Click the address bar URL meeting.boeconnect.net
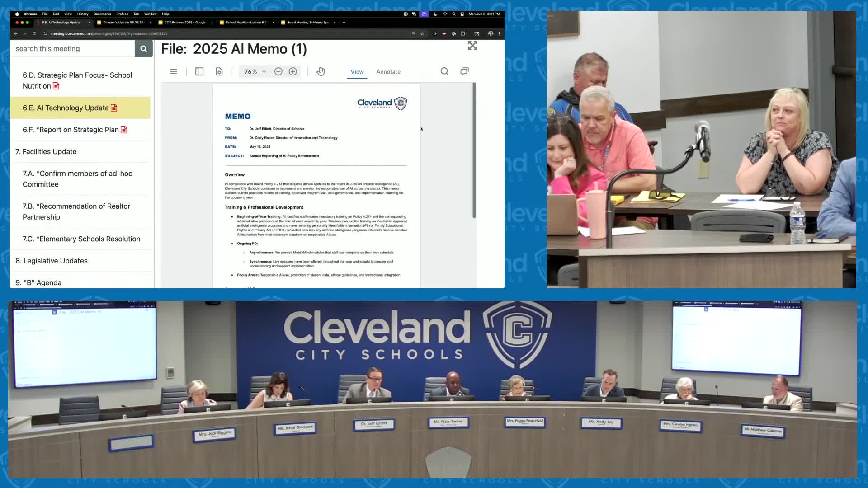This screenshot has width=868, height=488. click(x=108, y=33)
